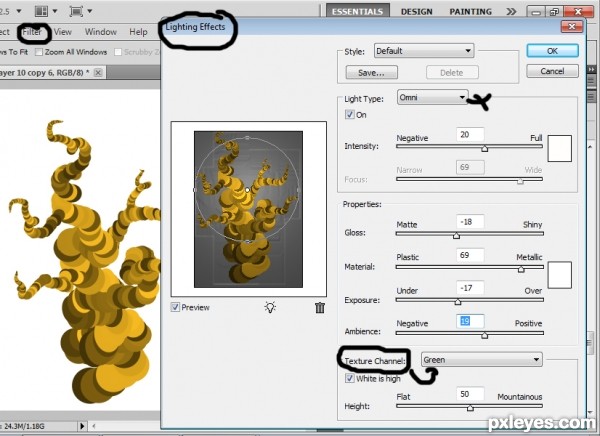Viewport: 600px width, 436px height.
Task: Close the document tab Layer 10 copy 6
Action: 98,72
